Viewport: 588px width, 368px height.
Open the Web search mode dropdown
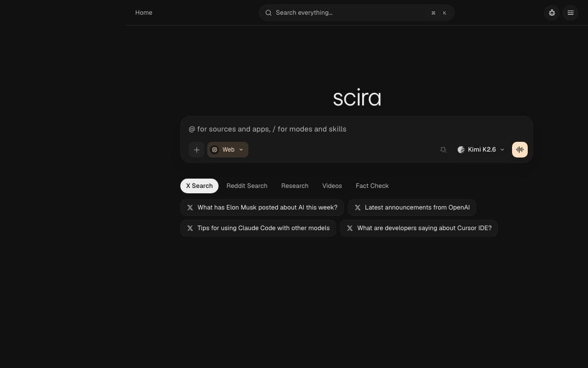pos(228,150)
